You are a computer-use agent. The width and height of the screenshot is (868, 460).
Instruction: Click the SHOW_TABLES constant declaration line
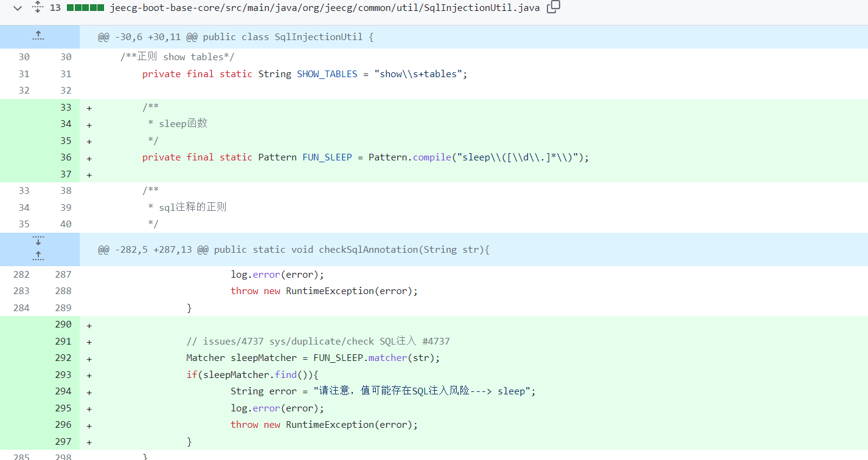click(x=305, y=74)
